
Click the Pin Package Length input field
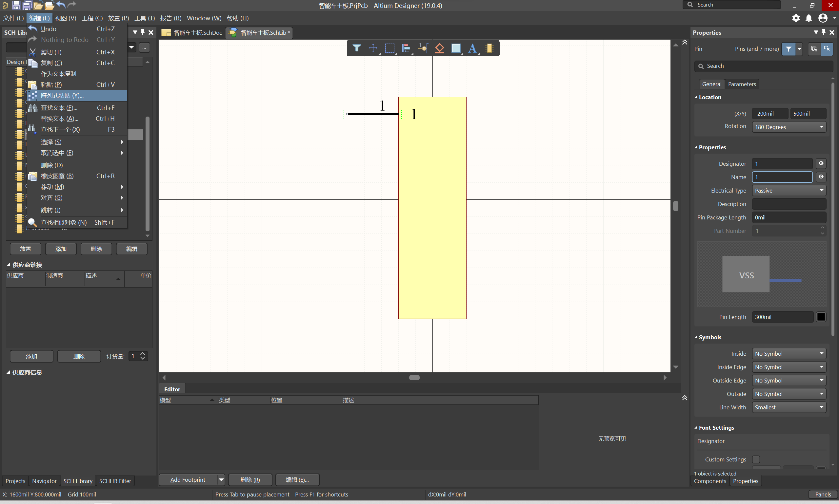(789, 217)
